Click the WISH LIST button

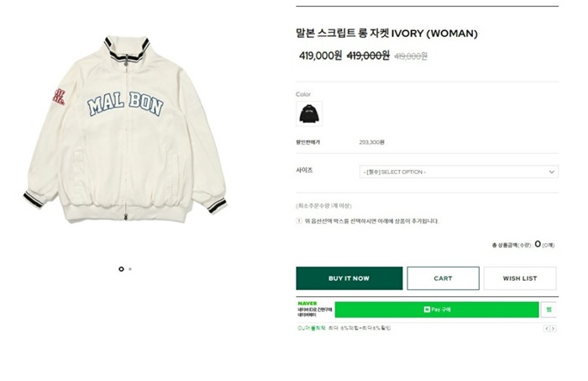pyautogui.click(x=520, y=278)
